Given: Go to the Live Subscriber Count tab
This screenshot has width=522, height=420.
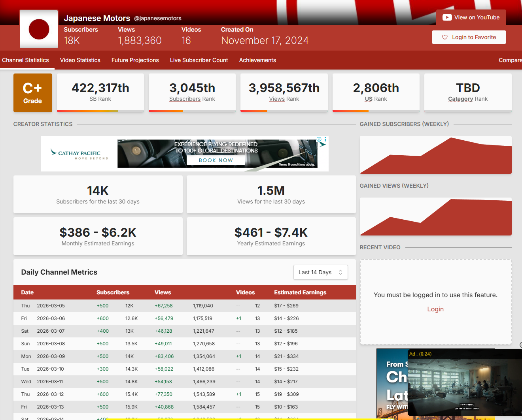Looking at the screenshot, I should coord(199,60).
